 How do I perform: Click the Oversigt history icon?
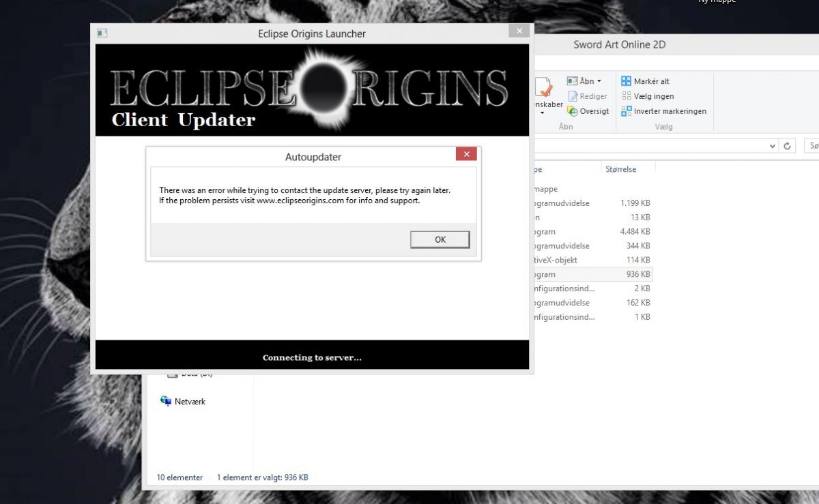(x=572, y=111)
